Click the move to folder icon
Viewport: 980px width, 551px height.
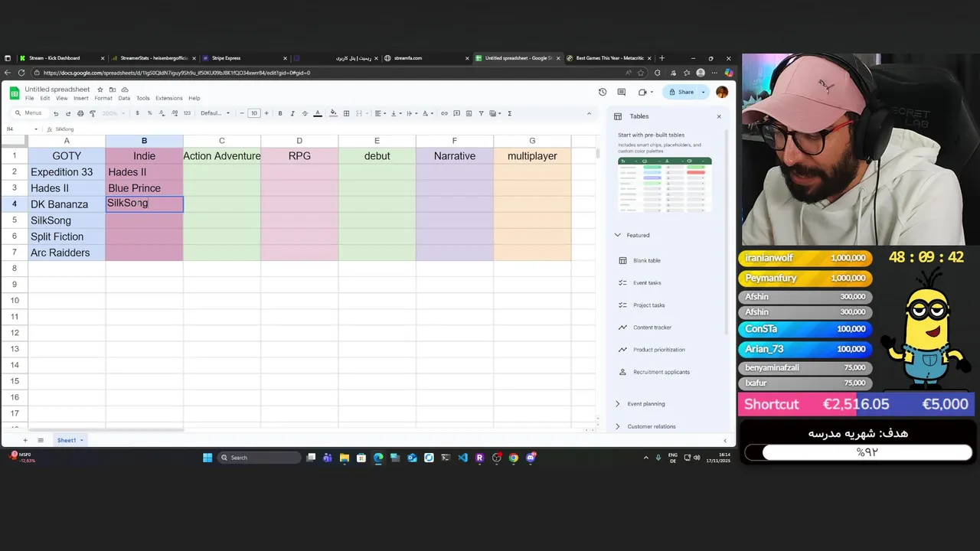pyautogui.click(x=112, y=90)
